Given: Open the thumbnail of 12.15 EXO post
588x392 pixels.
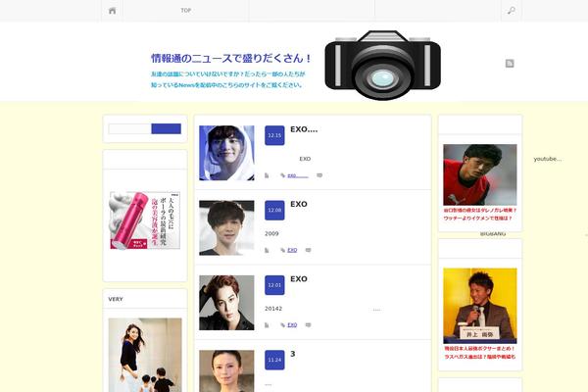Looking at the screenshot, I should click(x=226, y=153).
